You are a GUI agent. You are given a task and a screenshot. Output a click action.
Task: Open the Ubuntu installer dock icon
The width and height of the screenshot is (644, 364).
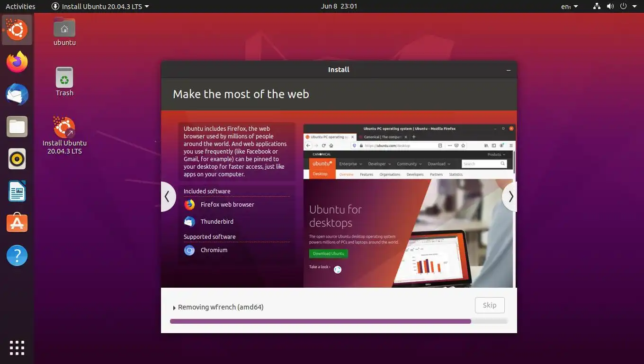click(17, 30)
